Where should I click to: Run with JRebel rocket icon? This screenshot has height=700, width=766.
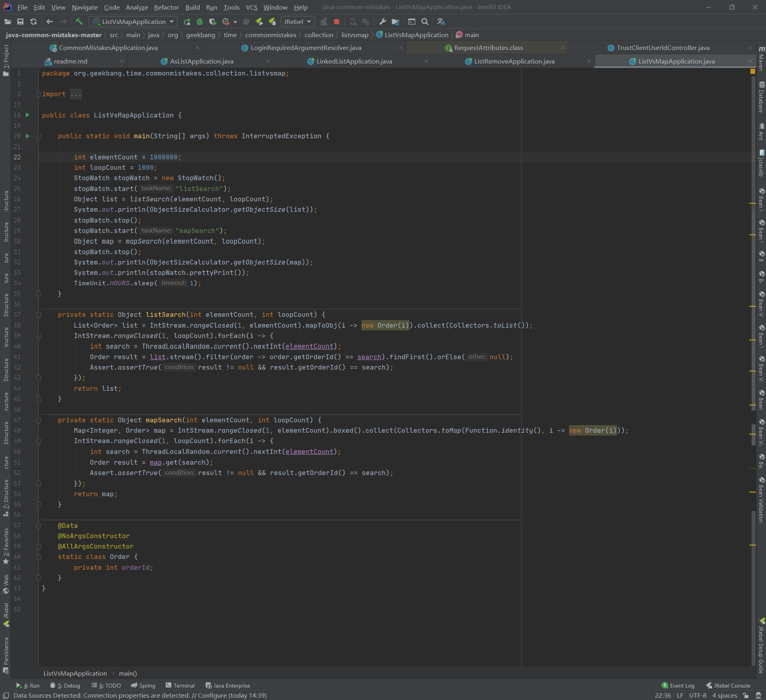tap(259, 22)
